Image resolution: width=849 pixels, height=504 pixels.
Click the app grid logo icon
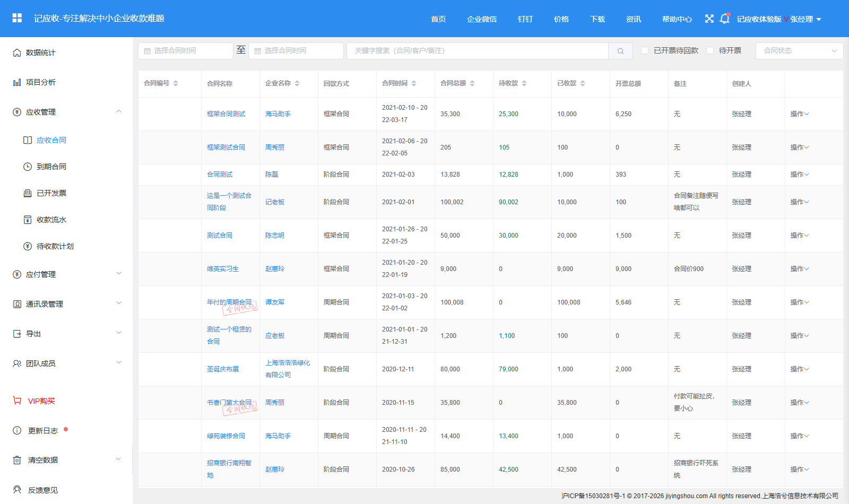pos(17,18)
